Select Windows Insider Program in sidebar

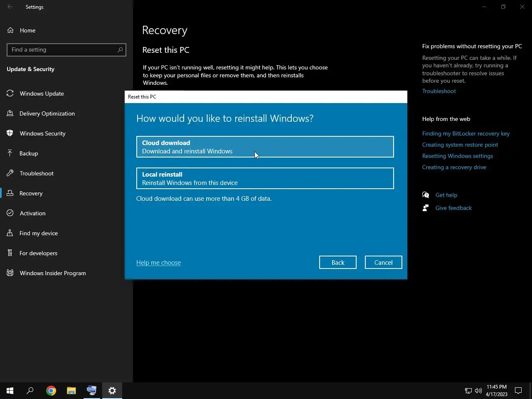(x=66, y=273)
